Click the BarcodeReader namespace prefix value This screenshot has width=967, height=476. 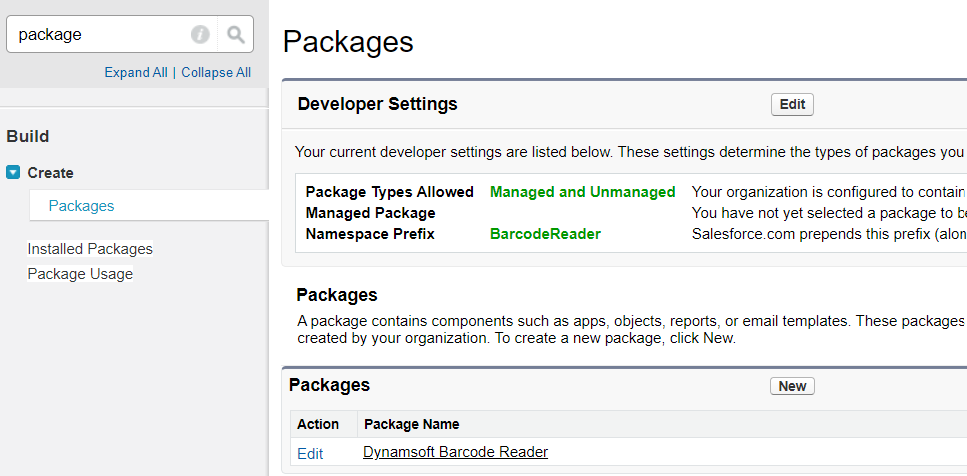545,234
